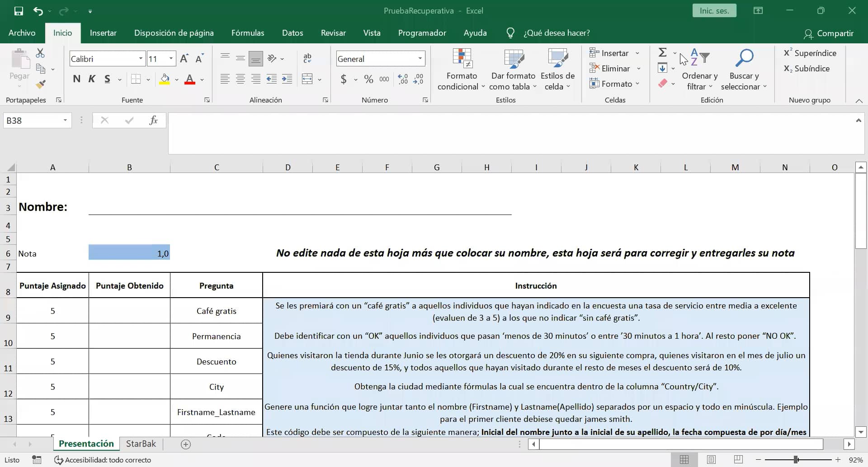
Task: Toggle bold formatting (N)
Action: coord(76,79)
